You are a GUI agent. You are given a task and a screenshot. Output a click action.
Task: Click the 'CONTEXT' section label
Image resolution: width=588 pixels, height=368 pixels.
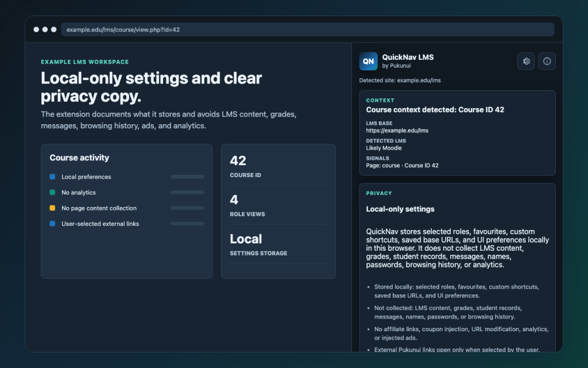pos(380,100)
